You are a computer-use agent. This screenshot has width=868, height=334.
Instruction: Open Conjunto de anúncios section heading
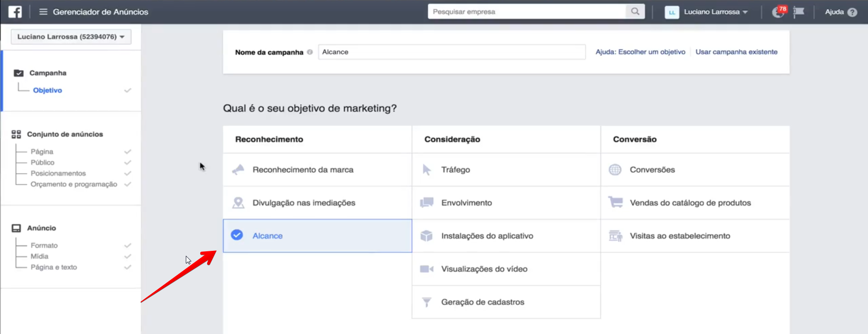click(x=65, y=134)
